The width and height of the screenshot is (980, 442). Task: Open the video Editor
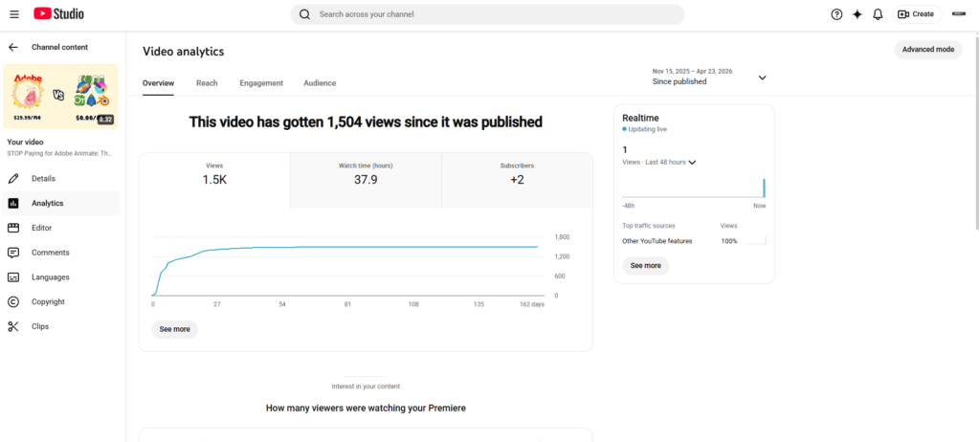(41, 228)
